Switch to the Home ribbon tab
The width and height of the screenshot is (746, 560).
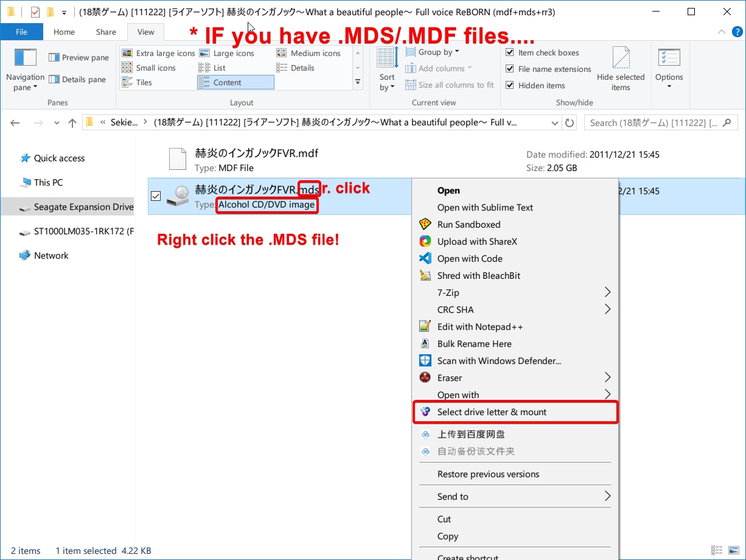[64, 32]
